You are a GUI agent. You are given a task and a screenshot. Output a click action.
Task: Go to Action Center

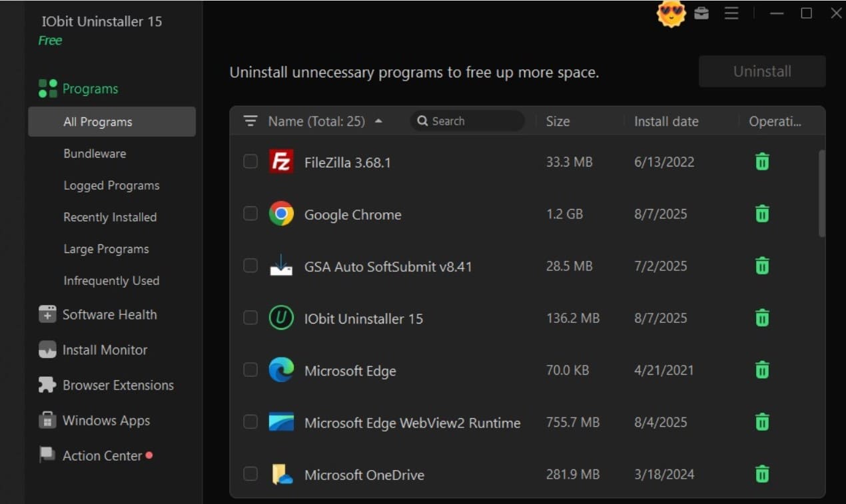click(102, 456)
